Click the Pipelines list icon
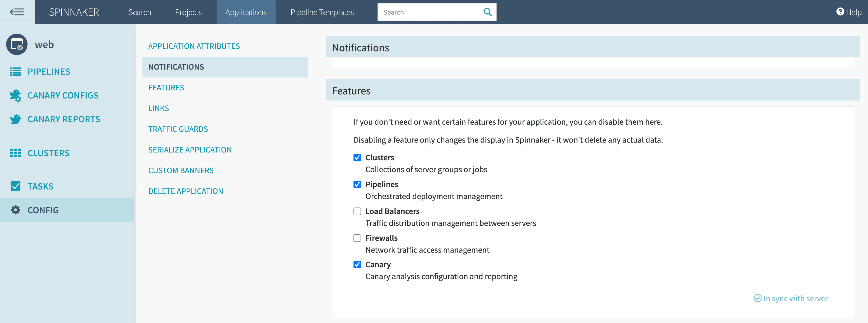This screenshot has width=868, height=323. [x=16, y=72]
